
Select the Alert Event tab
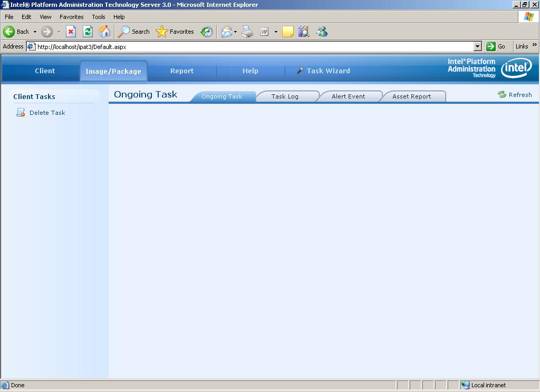coord(348,96)
